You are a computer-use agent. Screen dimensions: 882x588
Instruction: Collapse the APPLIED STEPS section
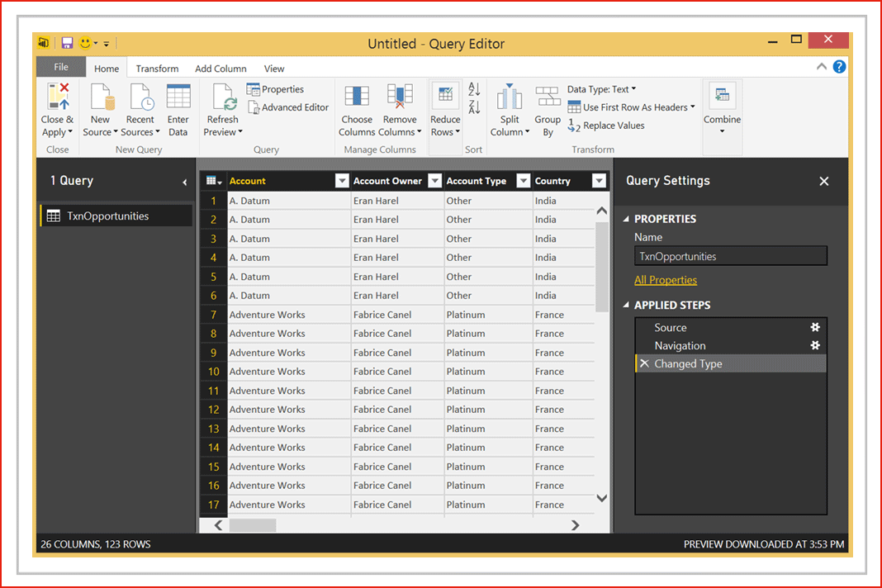626,306
